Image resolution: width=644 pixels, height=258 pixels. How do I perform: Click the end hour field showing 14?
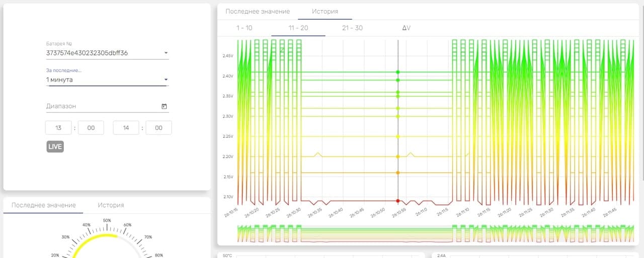(x=126, y=128)
